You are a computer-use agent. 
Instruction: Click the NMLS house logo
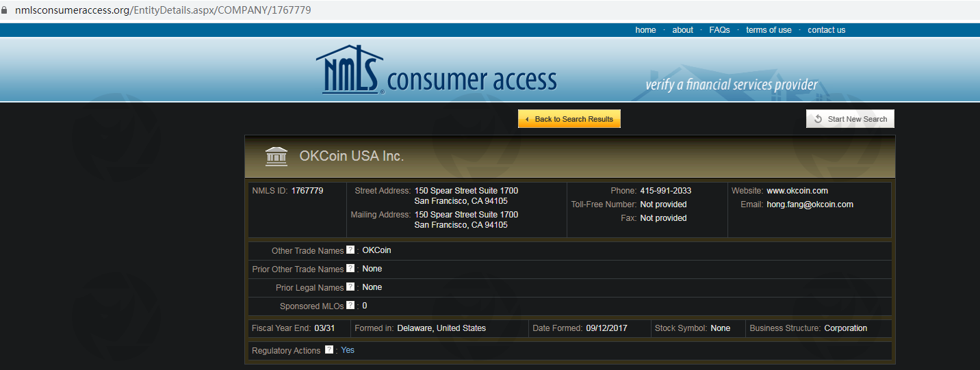tap(349, 70)
